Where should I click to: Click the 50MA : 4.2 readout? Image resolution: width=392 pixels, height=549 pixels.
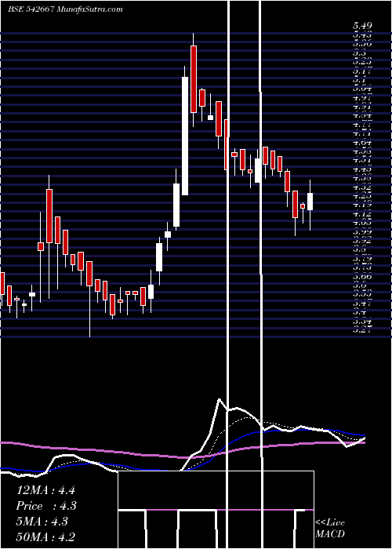tap(45, 536)
